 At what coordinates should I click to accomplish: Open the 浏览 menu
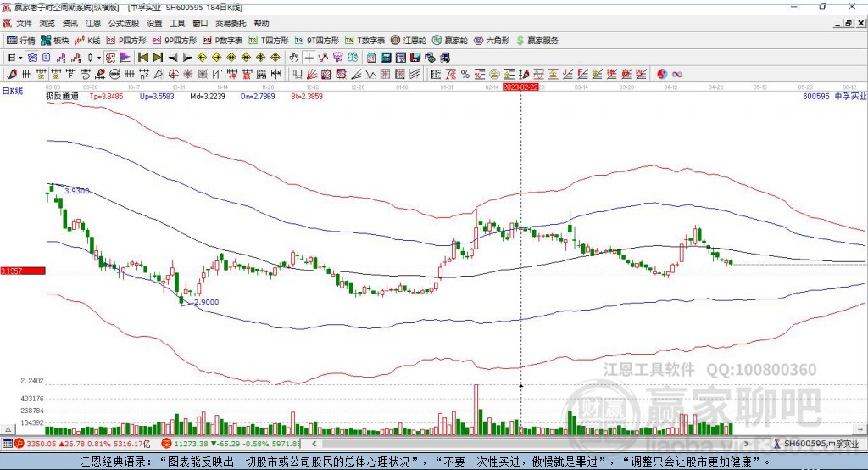coord(47,23)
